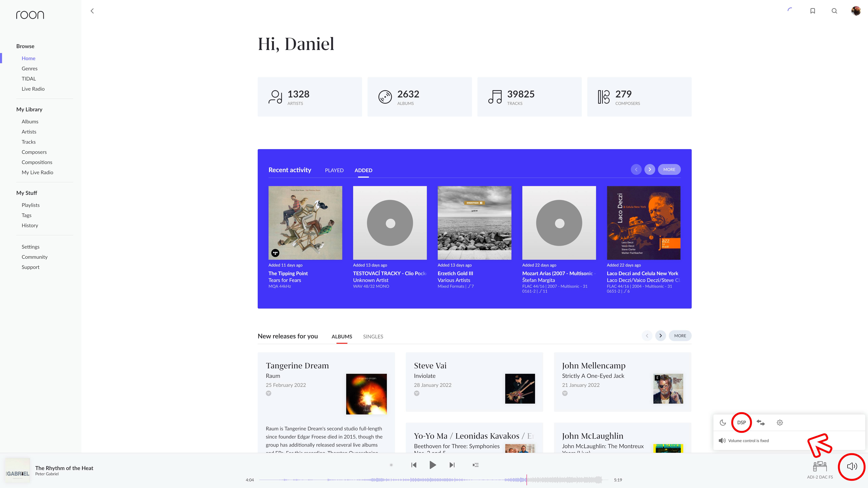Open the Tears for Fears artist link
Screen dimensions: 868x488
coord(285,280)
